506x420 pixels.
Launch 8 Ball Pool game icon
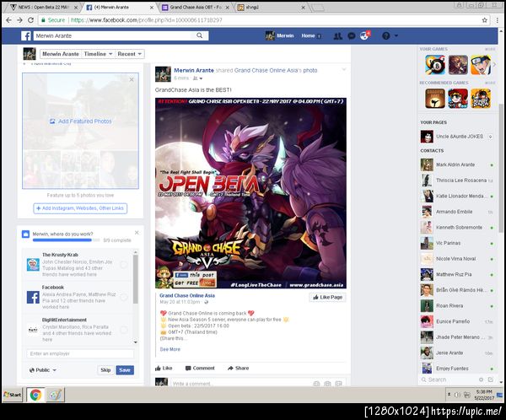[435, 65]
